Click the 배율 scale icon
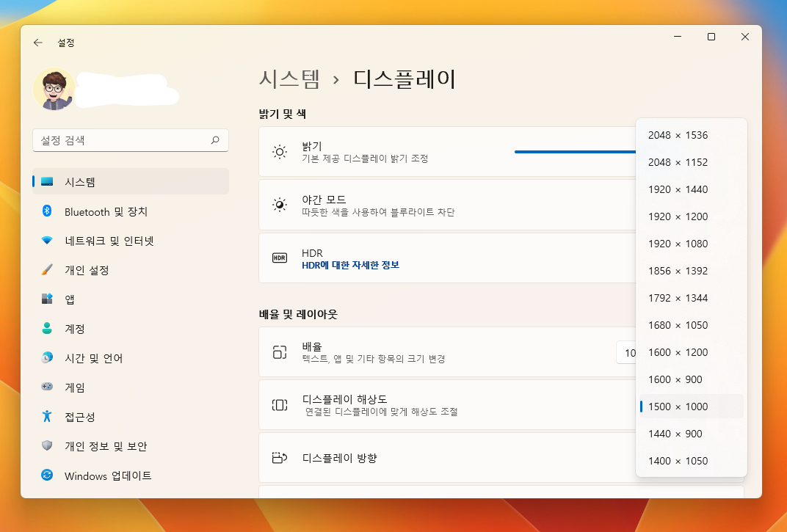The height and width of the screenshot is (532, 787). [280, 352]
